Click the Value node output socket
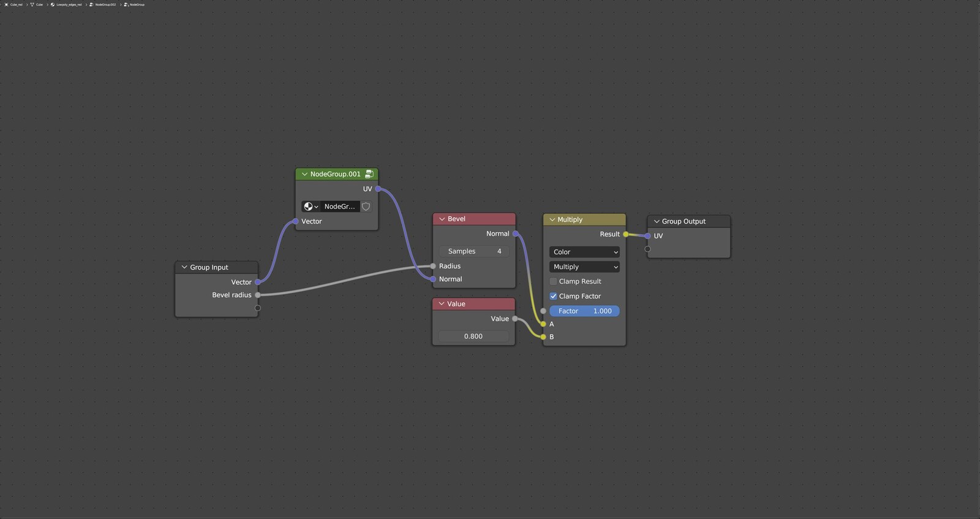This screenshot has height=519, width=980. tap(515, 319)
